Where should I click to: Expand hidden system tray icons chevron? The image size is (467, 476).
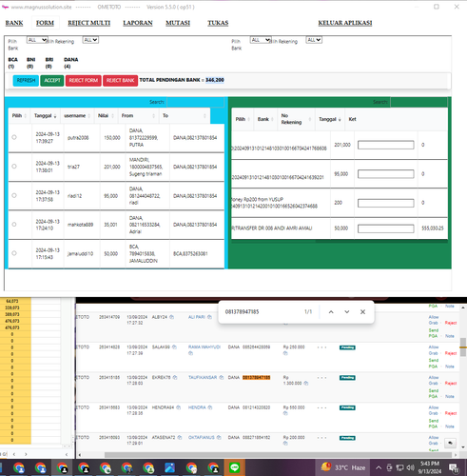click(379, 467)
